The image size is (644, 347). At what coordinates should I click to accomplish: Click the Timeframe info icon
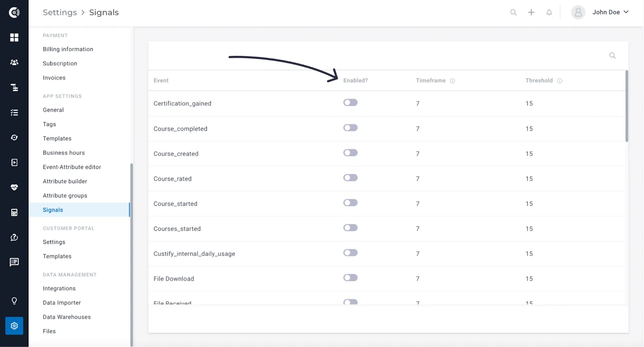(452, 81)
